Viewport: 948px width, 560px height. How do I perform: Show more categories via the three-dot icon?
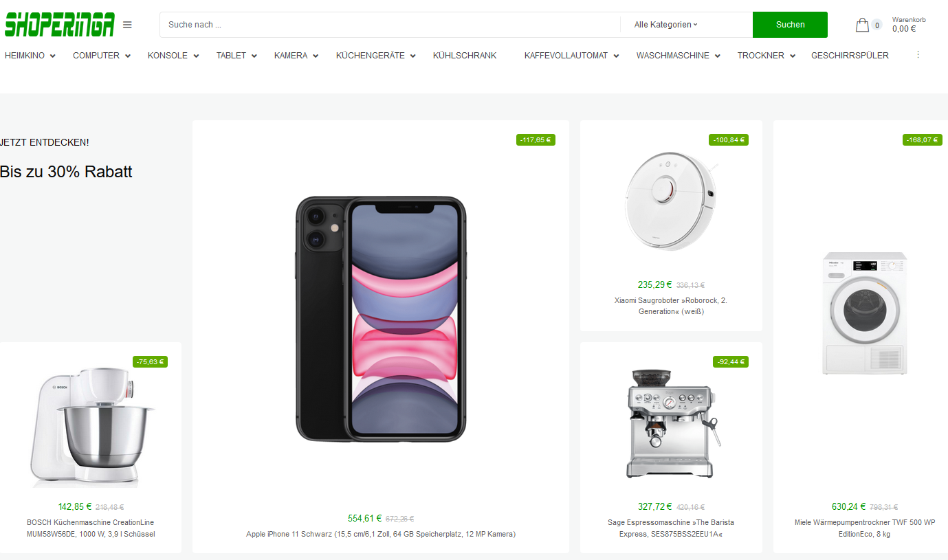point(918,54)
